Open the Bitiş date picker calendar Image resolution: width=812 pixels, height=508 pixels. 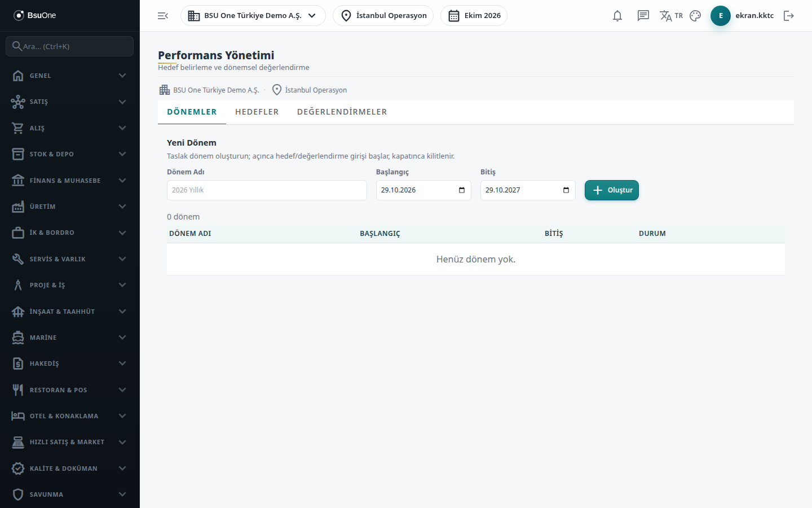pos(566,190)
